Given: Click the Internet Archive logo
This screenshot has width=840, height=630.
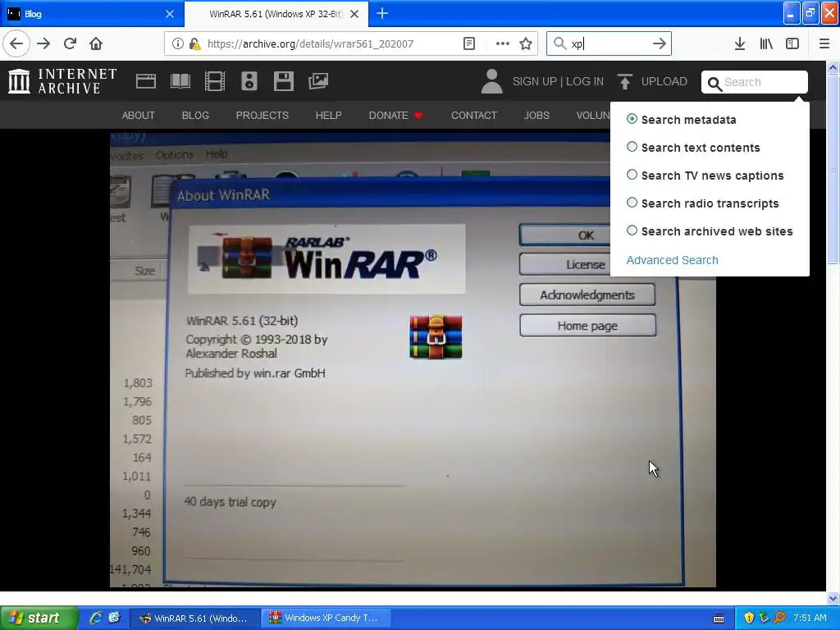Looking at the screenshot, I should click(x=62, y=81).
